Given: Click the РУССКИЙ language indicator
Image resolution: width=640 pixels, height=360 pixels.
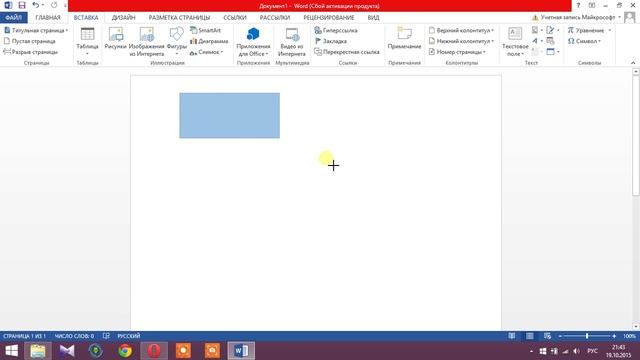Looking at the screenshot, I should point(129,336).
